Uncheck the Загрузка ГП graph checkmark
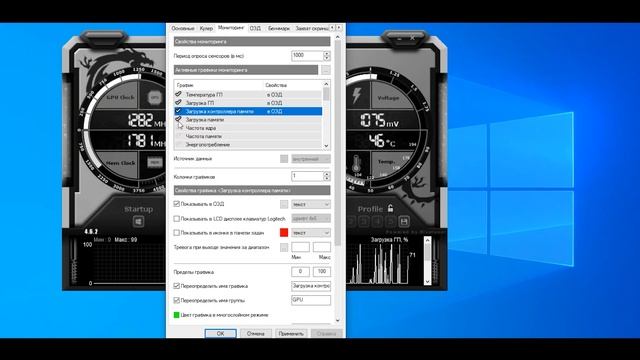The image size is (640, 360). click(178, 102)
